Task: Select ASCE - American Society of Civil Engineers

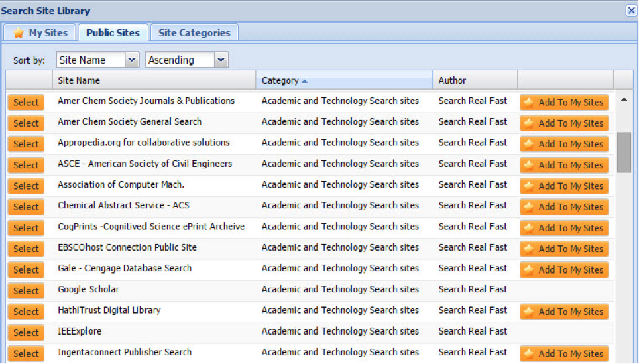Action: click(x=25, y=165)
